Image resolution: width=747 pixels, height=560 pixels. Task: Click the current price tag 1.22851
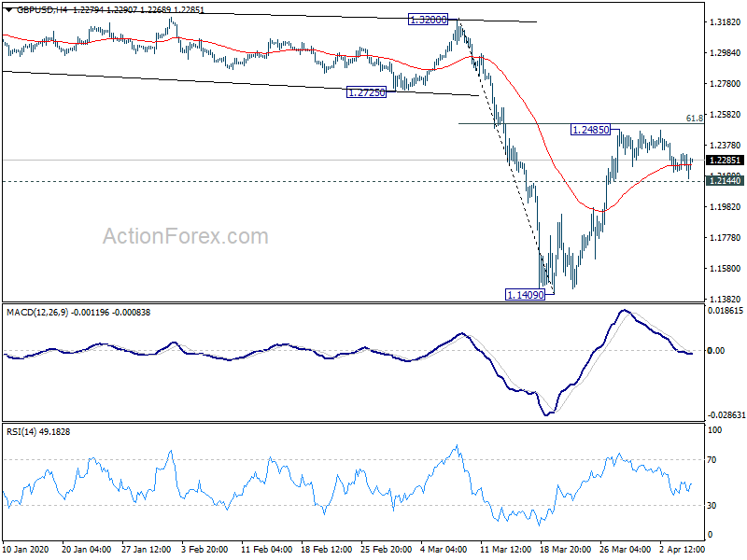pos(725,160)
